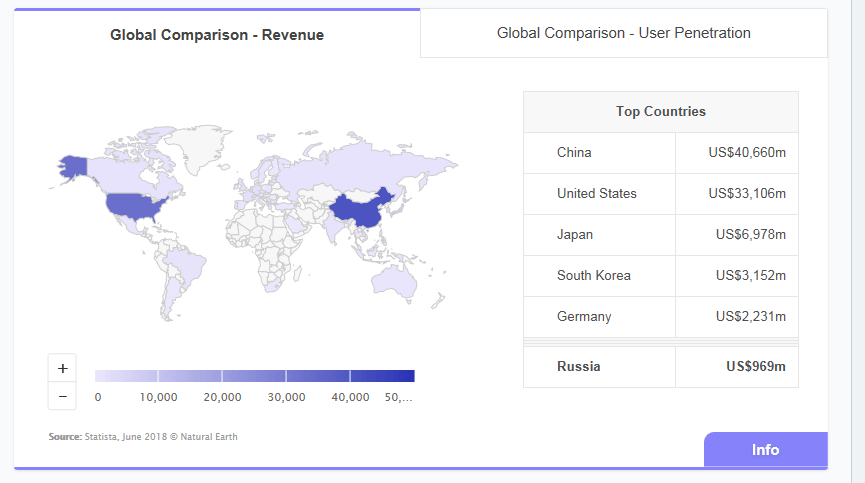The width and height of the screenshot is (865, 483).
Task: Switch to Global Comparison - User Penetration tab
Action: pyautogui.click(x=623, y=33)
